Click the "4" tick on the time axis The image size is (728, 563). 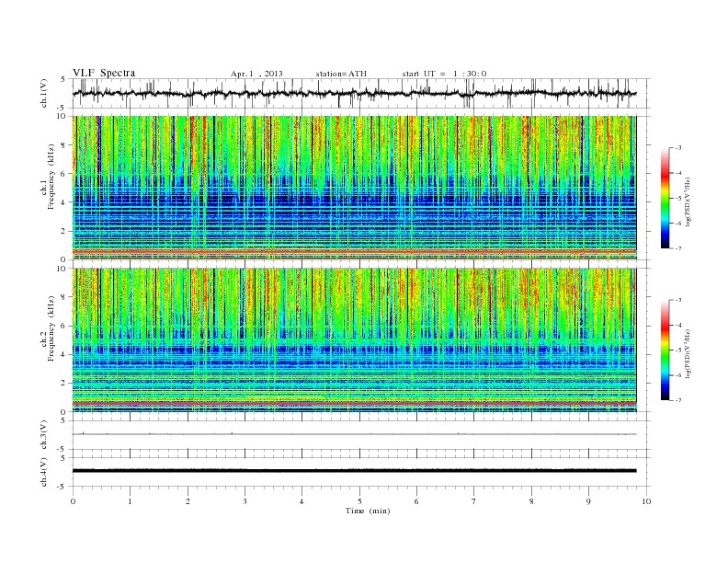[301, 501]
